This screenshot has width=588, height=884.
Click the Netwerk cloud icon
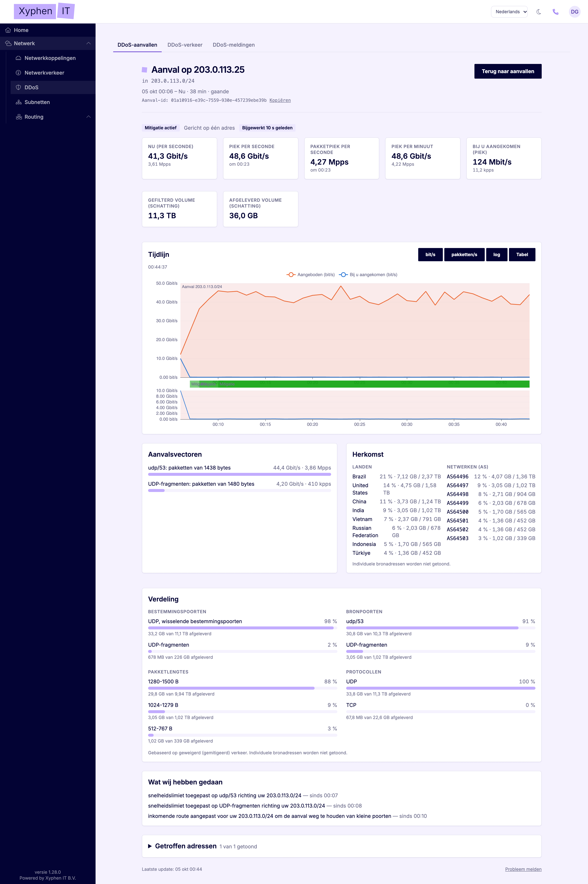click(x=8, y=44)
